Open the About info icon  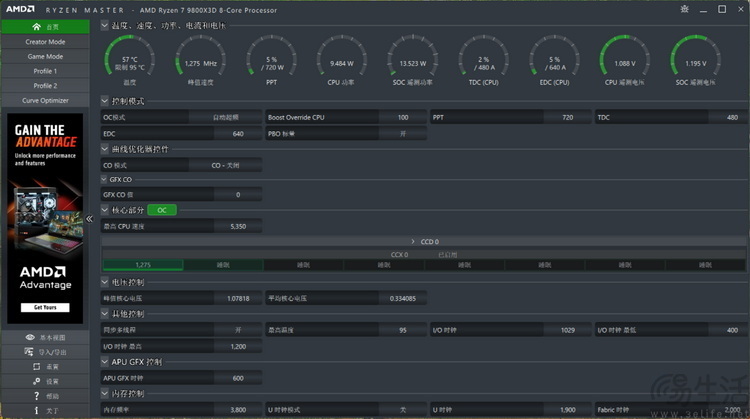point(36,410)
